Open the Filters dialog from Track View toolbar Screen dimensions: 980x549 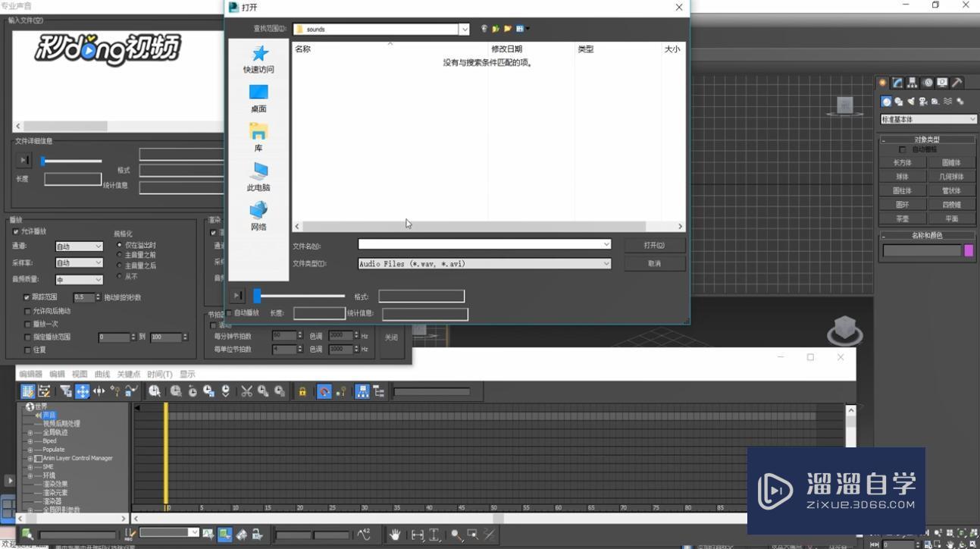pos(67,391)
